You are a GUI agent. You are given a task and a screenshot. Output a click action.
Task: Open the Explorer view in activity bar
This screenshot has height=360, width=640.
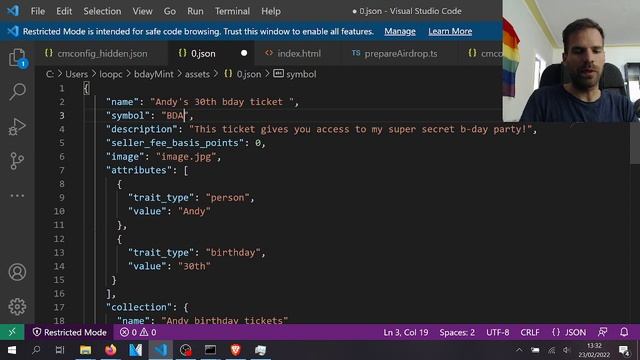coord(17,58)
